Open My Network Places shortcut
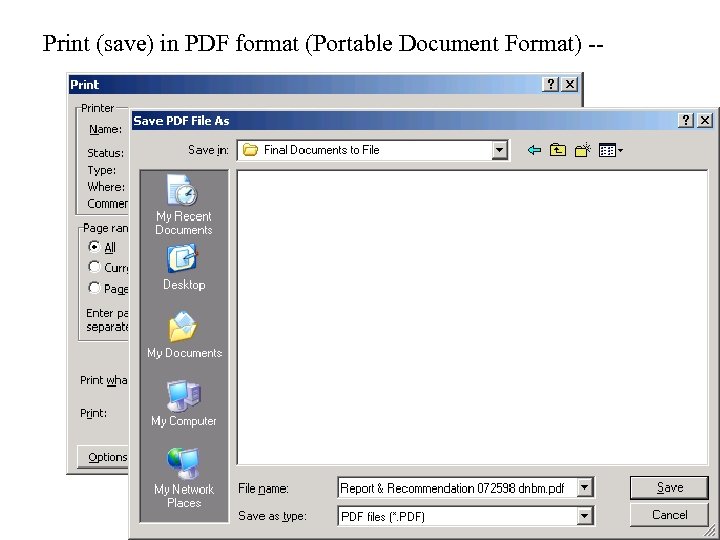The width and height of the screenshot is (720, 540). click(184, 478)
